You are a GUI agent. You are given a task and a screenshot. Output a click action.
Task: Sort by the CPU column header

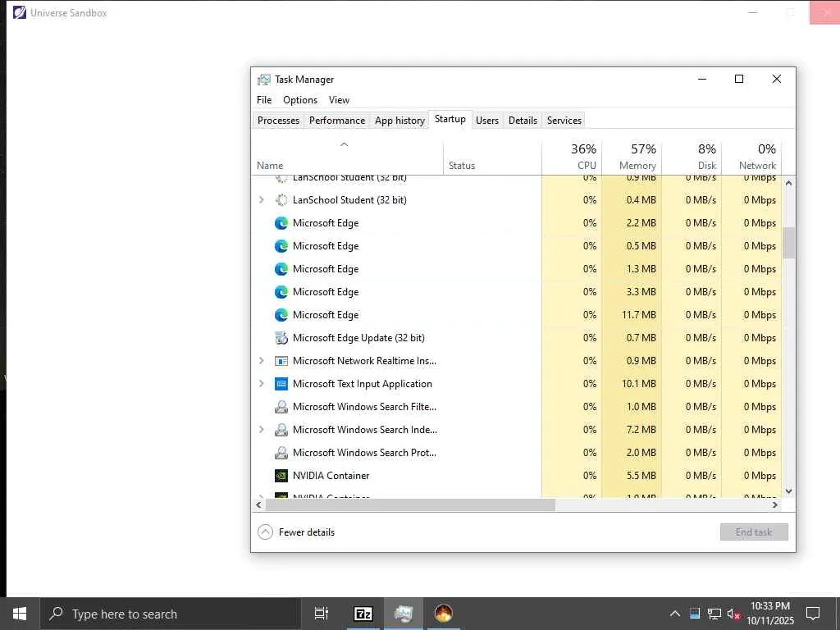[x=572, y=157]
